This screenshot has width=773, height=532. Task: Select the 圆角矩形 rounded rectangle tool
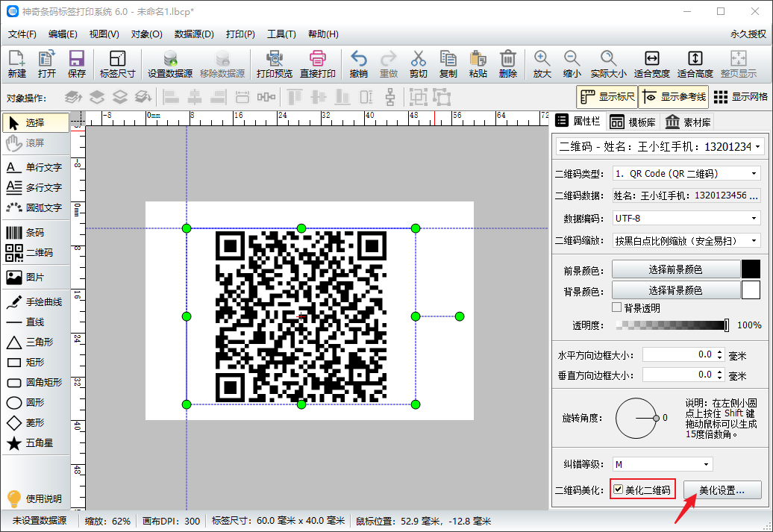[35, 383]
